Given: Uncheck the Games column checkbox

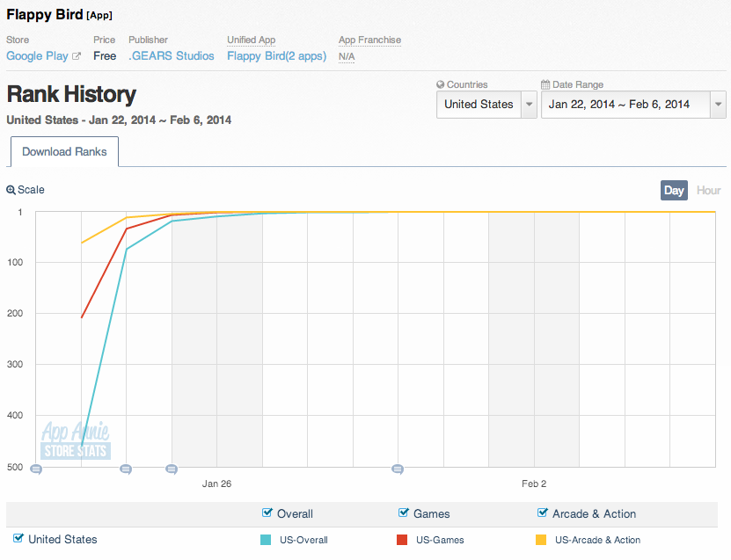Looking at the screenshot, I should click(x=404, y=513).
